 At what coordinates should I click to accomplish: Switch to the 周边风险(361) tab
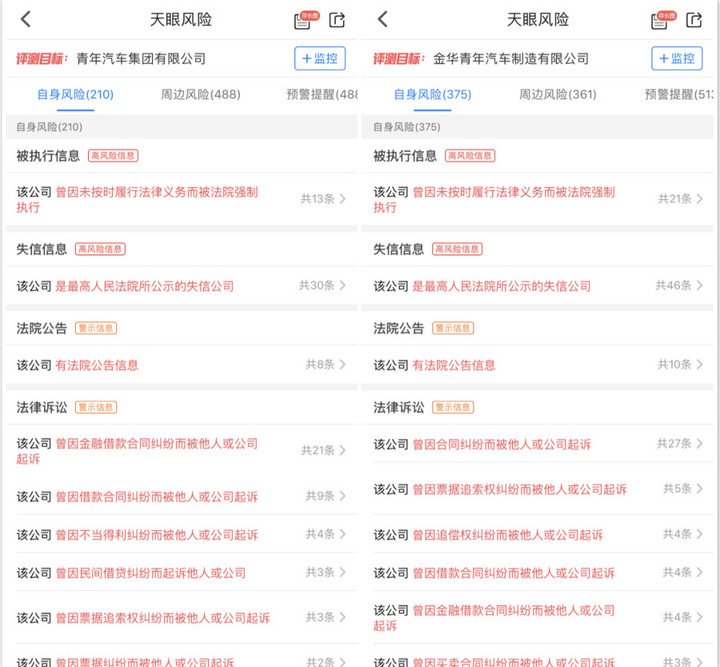tap(557, 95)
